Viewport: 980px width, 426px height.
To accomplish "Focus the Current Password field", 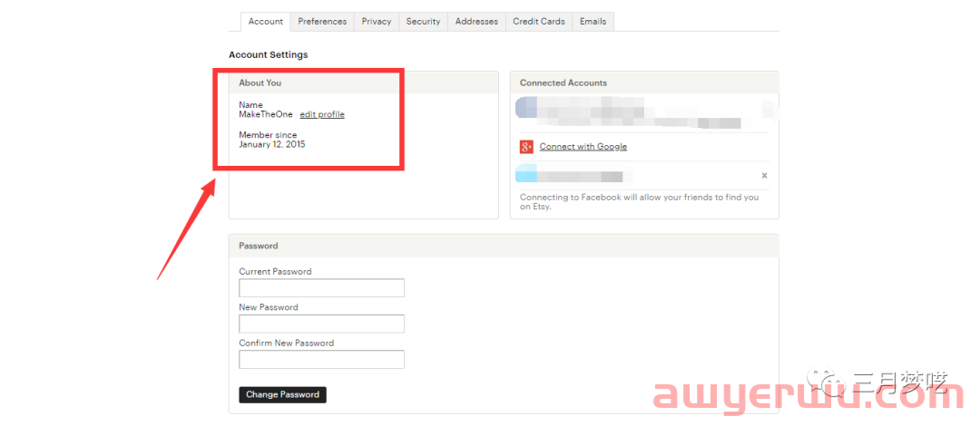I will (x=321, y=288).
